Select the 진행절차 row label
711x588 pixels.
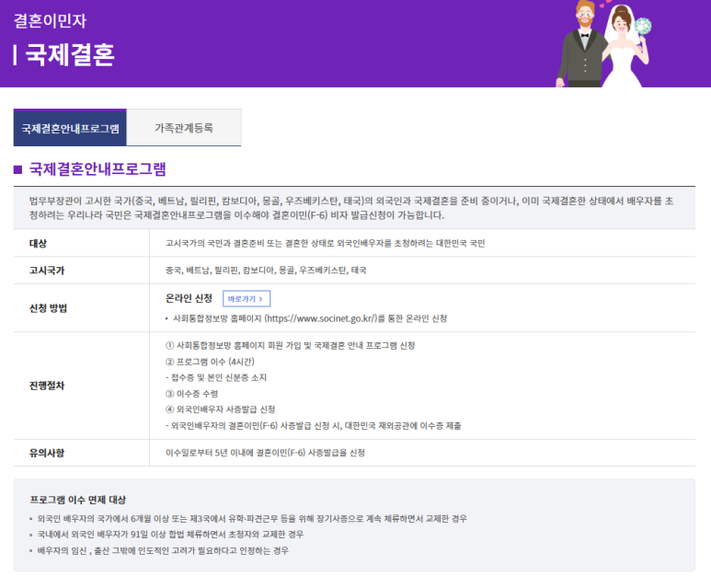pyautogui.click(x=47, y=386)
